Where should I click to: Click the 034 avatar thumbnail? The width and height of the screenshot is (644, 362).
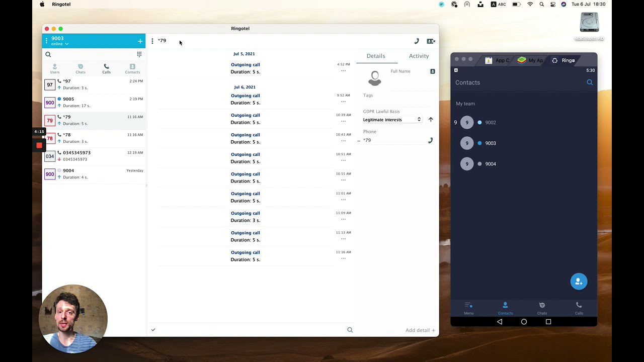[x=50, y=156]
